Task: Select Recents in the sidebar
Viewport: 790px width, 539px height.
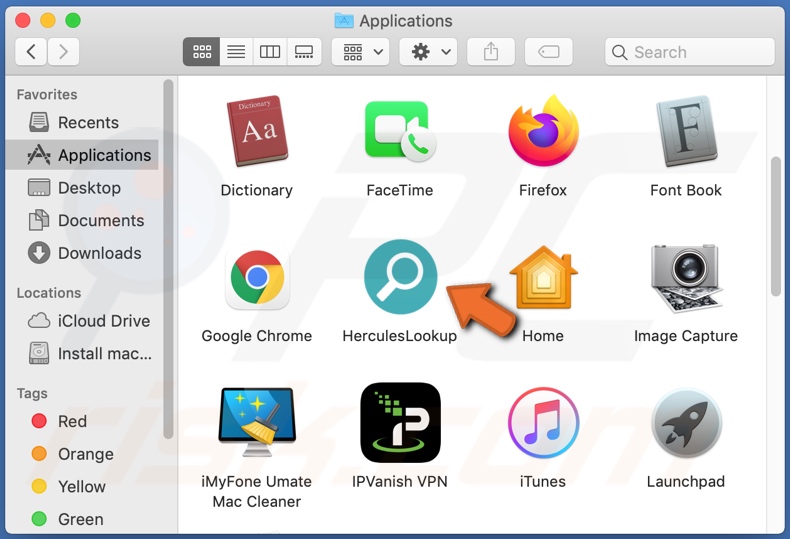Action: pyautogui.click(x=88, y=122)
